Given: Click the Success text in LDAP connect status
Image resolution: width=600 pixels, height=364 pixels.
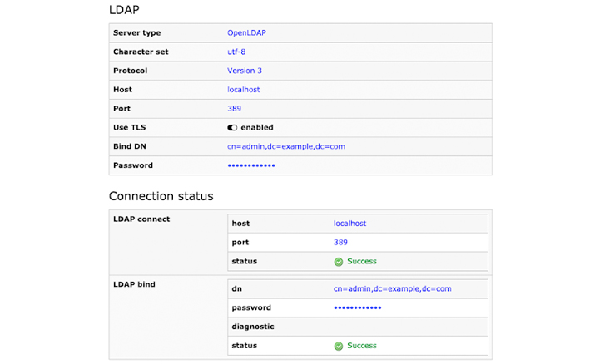Looking at the screenshot, I should (362, 261).
